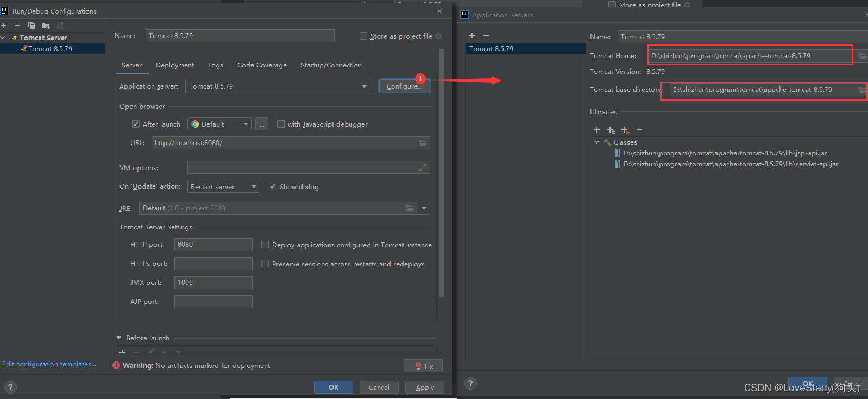Image resolution: width=868 pixels, height=399 pixels.
Task: Open Edit configuration templates link
Action: 49,364
